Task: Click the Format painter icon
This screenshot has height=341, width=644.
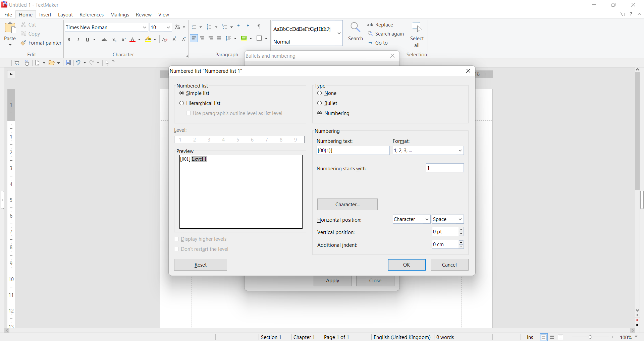Action: [x=23, y=43]
